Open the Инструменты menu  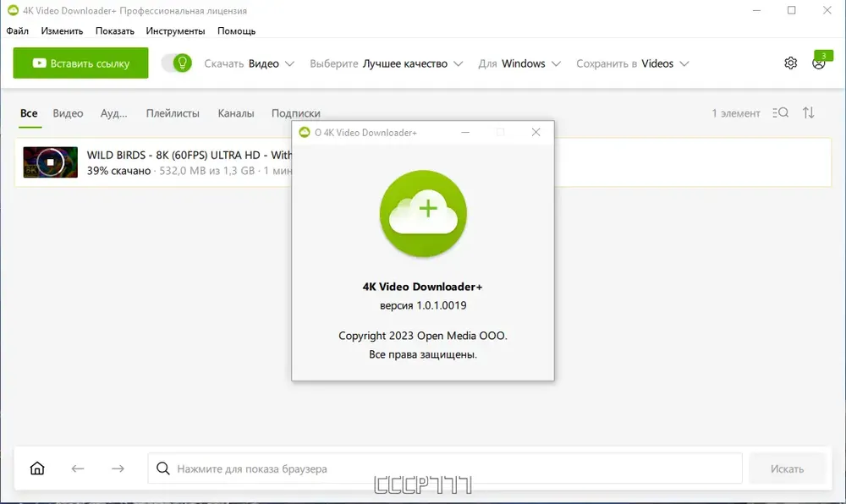point(175,30)
